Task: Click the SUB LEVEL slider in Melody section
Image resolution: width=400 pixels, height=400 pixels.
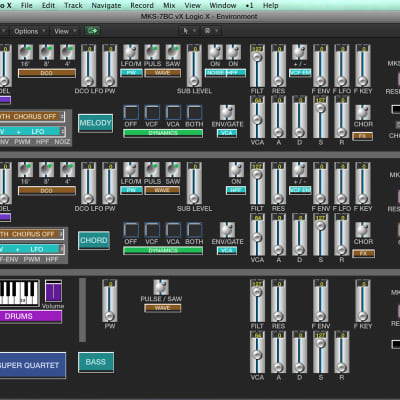Action: click(x=194, y=66)
